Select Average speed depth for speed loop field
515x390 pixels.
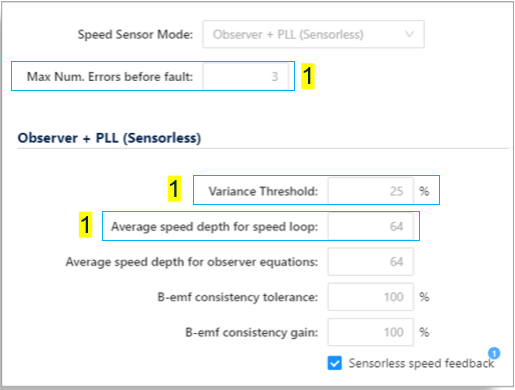click(x=371, y=227)
